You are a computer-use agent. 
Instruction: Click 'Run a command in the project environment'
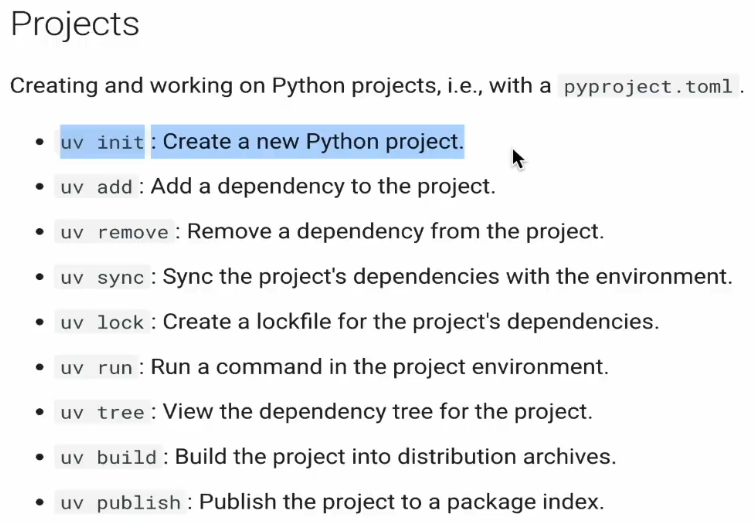tap(379, 367)
